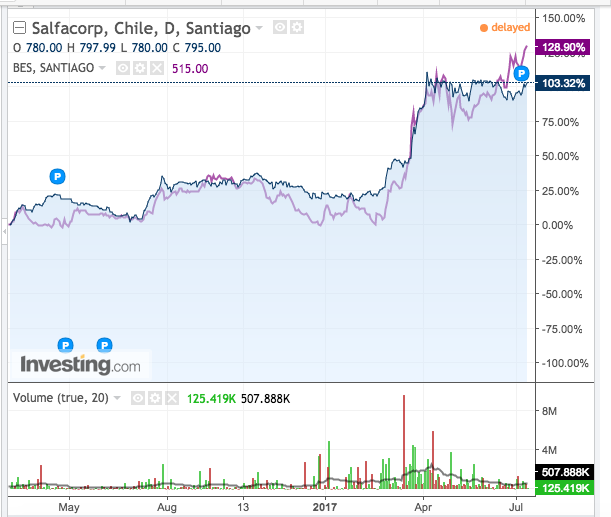This screenshot has height=517, width=611.
Task: Click the 0.00% label on the price axis
Action: coord(557,225)
